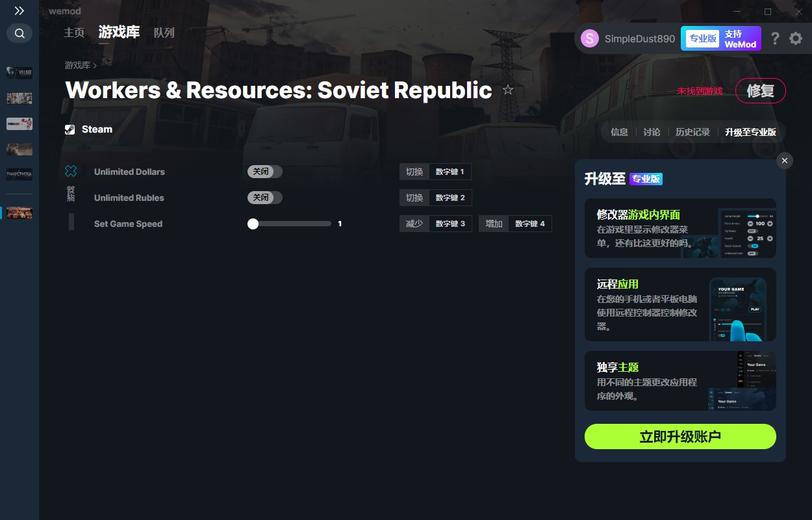Click the 立即升级账户 upgrade button
This screenshot has height=520, width=812.
[x=680, y=437]
